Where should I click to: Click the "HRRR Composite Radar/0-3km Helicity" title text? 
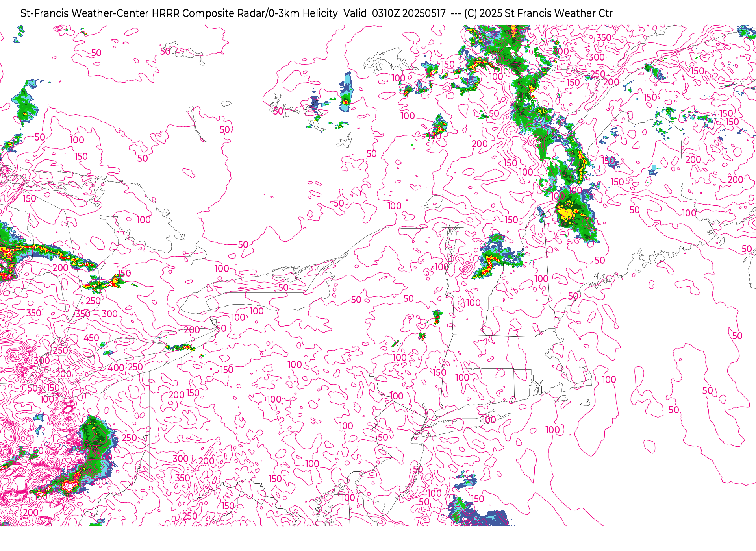(245, 13)
